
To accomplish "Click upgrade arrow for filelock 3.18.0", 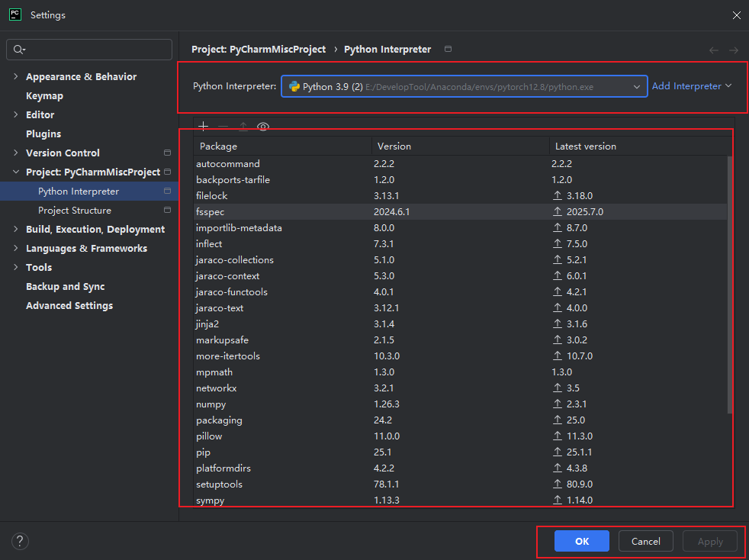I will 557,196.
